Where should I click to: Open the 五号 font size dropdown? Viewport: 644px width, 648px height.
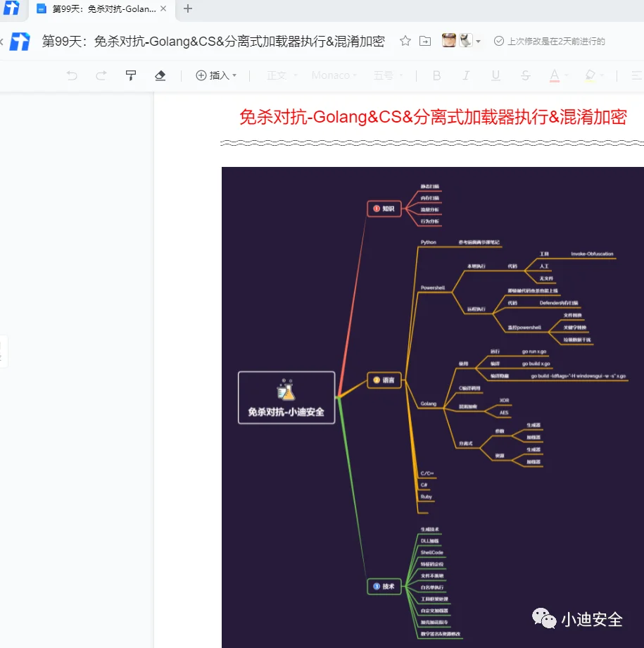388,75
